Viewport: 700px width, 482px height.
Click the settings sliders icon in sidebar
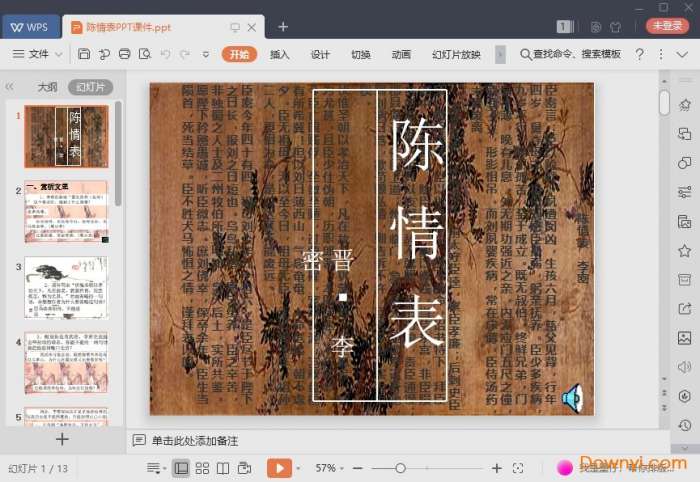tap(684, 192)
